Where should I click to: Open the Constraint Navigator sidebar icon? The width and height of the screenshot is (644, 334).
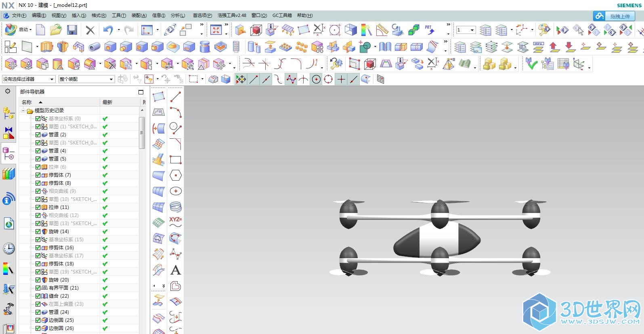point(8,133)
